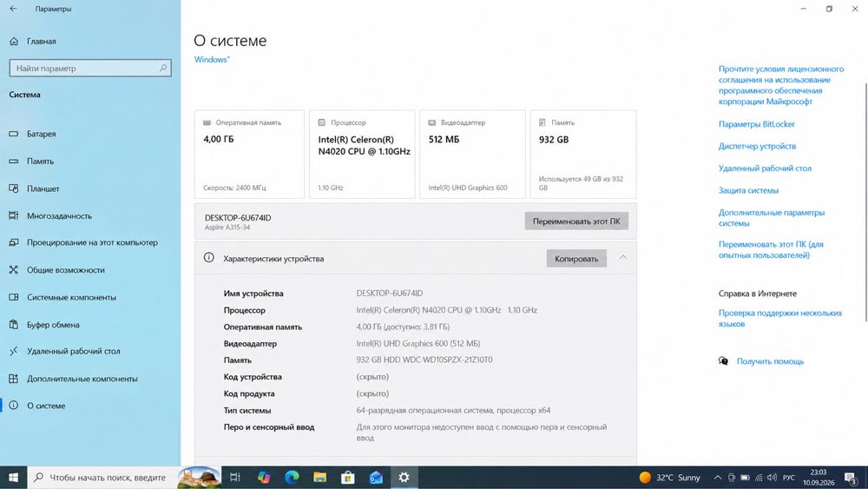Click the 932 GB HDD WDC value
Viewport: 868px width, 489px height.
pos(424,360)
